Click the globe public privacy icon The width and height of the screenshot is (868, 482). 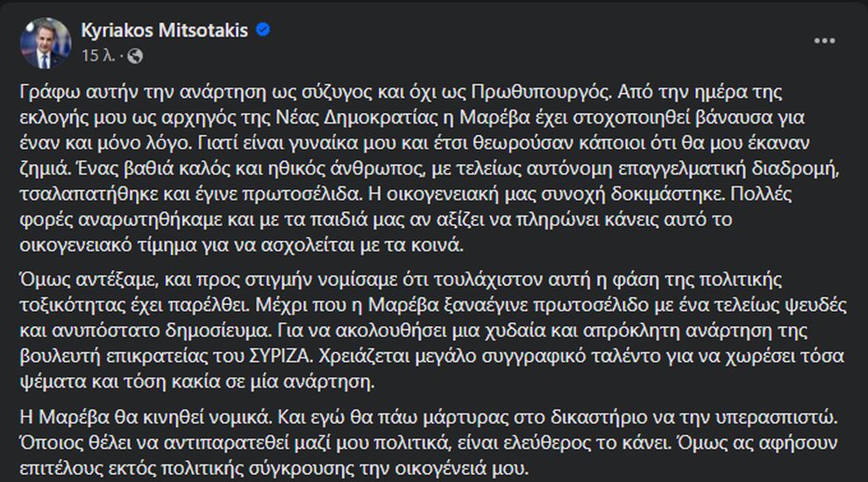(134, 55)
